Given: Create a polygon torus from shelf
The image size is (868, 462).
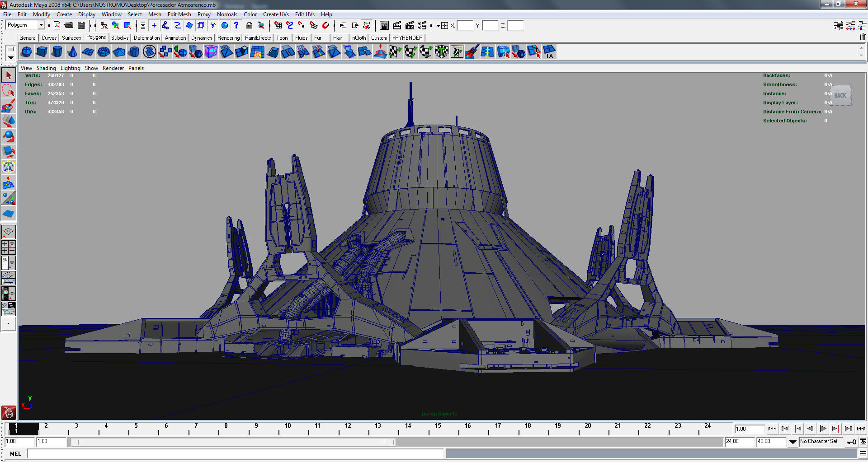Looking at the screenshot, I should click(x=103, y=51).
